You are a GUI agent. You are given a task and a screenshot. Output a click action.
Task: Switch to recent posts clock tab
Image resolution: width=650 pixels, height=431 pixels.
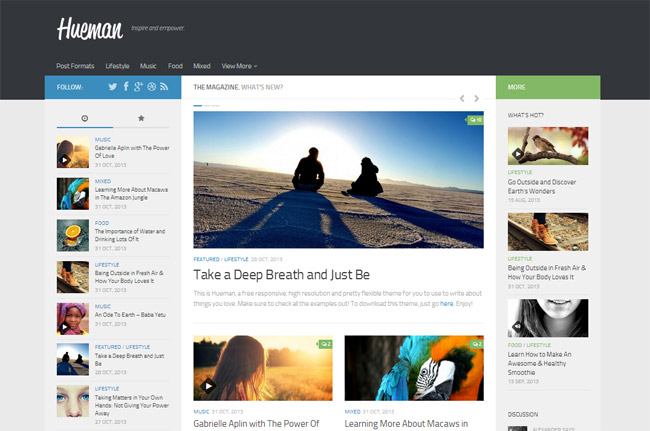[x=85, y=119]
